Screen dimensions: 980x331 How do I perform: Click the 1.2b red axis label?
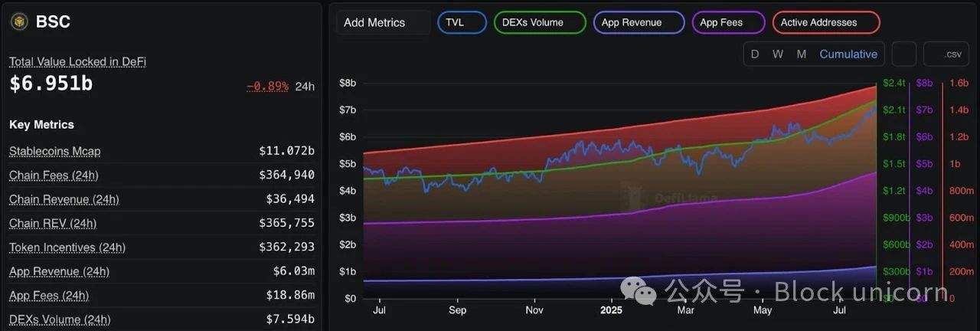pos(959,137)
